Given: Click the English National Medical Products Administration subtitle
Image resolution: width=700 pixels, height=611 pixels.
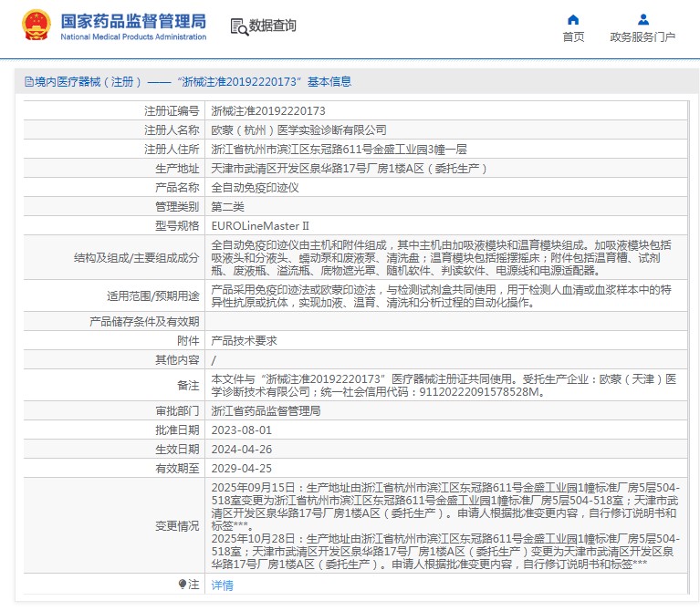Looking at the screenshot, I should (x=133, y=36).
